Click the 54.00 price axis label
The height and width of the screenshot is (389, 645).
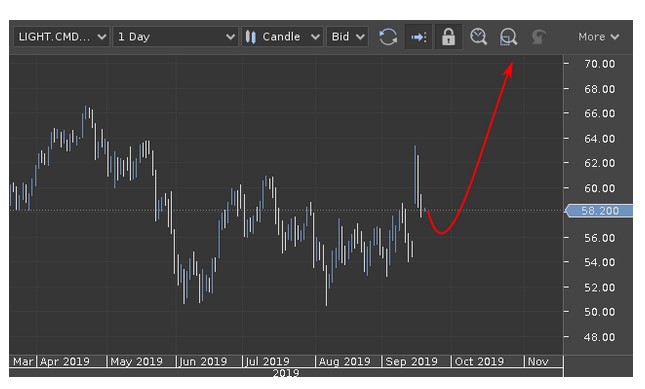(599, 262)
